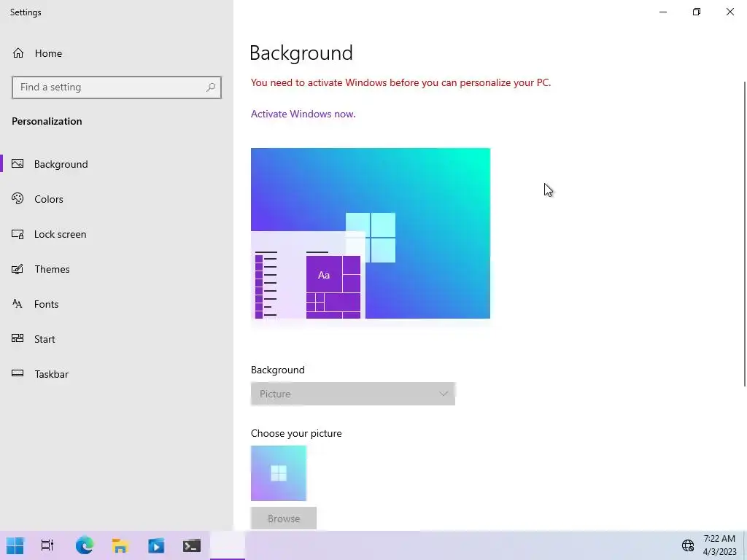This screenshot has height=560, width=747.
Task: Go to Lock screen settings
Action: click(117, 234)
